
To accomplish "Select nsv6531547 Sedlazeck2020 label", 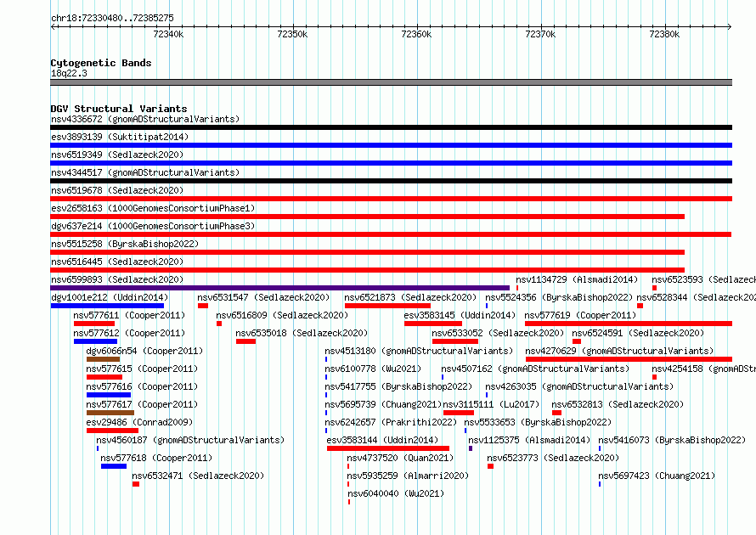I will tap(263, 297).
